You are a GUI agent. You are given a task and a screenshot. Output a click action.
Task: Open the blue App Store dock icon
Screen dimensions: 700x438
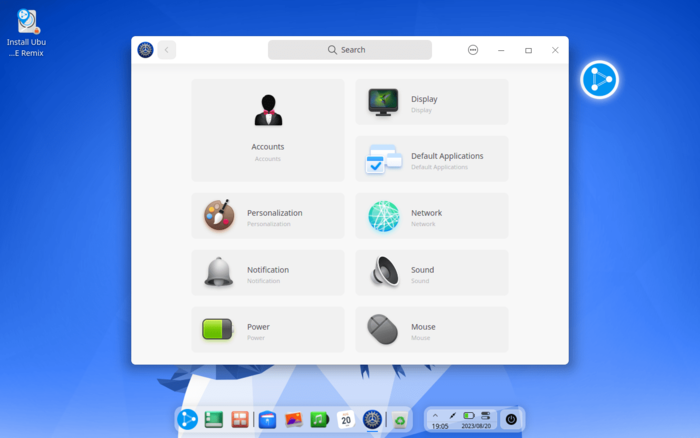pos(267,420)
